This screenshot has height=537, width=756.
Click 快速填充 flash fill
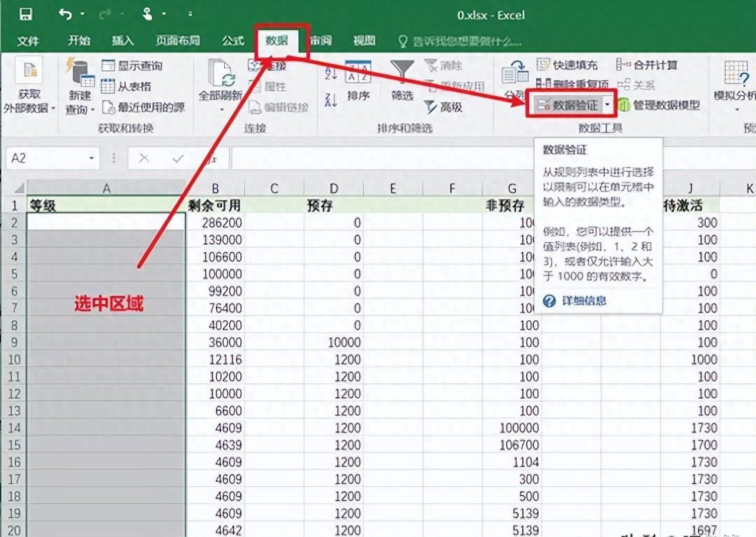pyautogui.click(x=567, y=65)
